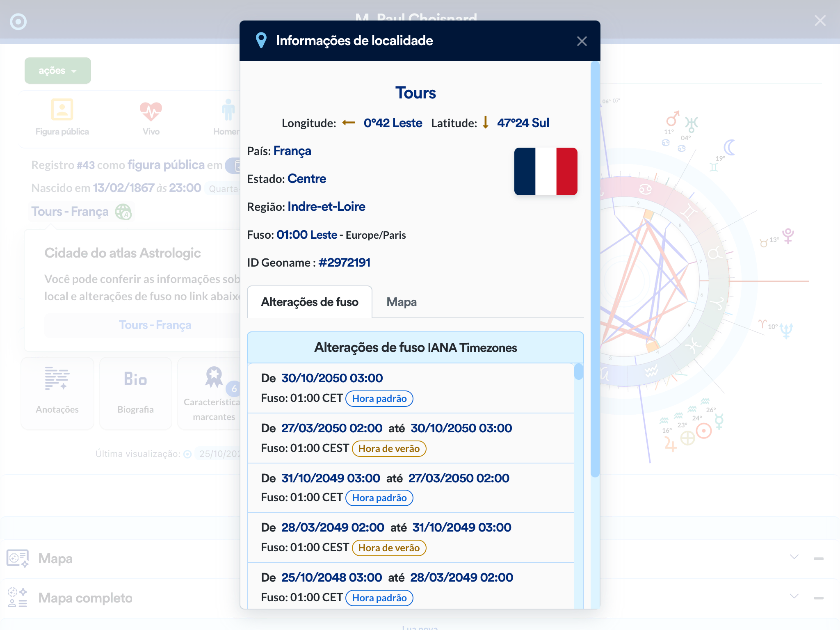The height and width of the screenshot is (630, 840).
Task: Click the timezone list scrollbar thumb
Action: (x=579, y=372)
